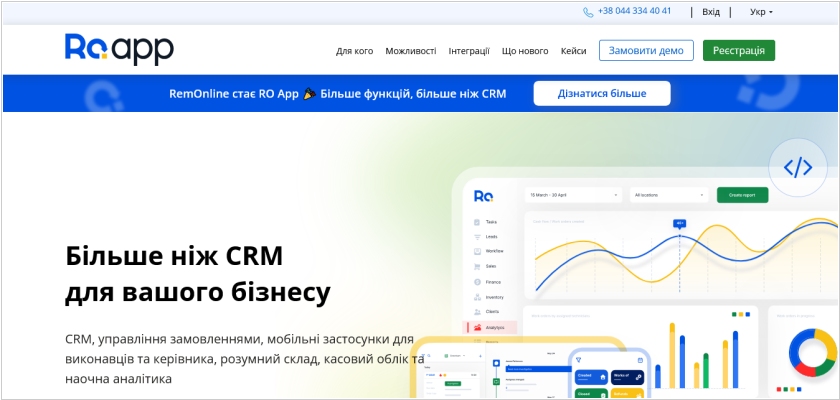This screenshot has height=400, width=840.
Task: Click the RemOnline стає RO App banner text
Action: [338, 94]
